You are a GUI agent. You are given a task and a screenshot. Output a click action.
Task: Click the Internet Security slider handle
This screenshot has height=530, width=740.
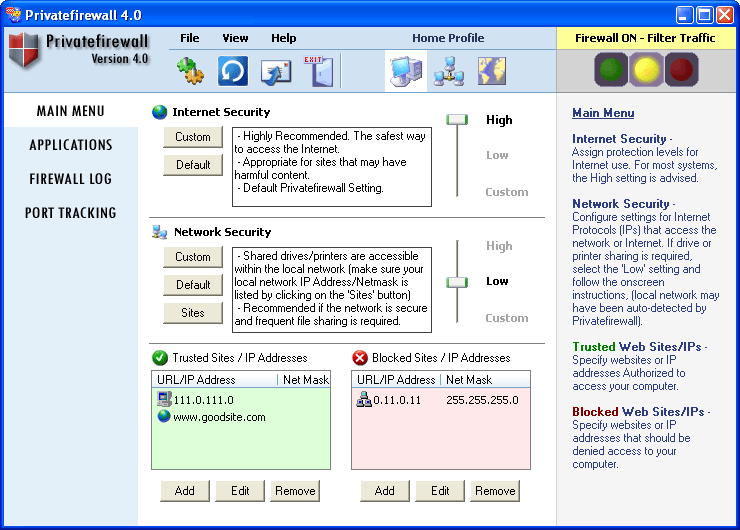(x=457, y=119)
